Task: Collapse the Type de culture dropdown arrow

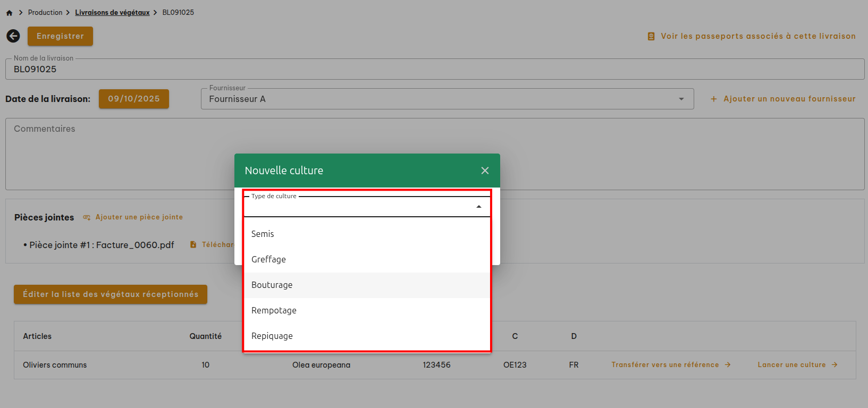Action: coord(478,207)
